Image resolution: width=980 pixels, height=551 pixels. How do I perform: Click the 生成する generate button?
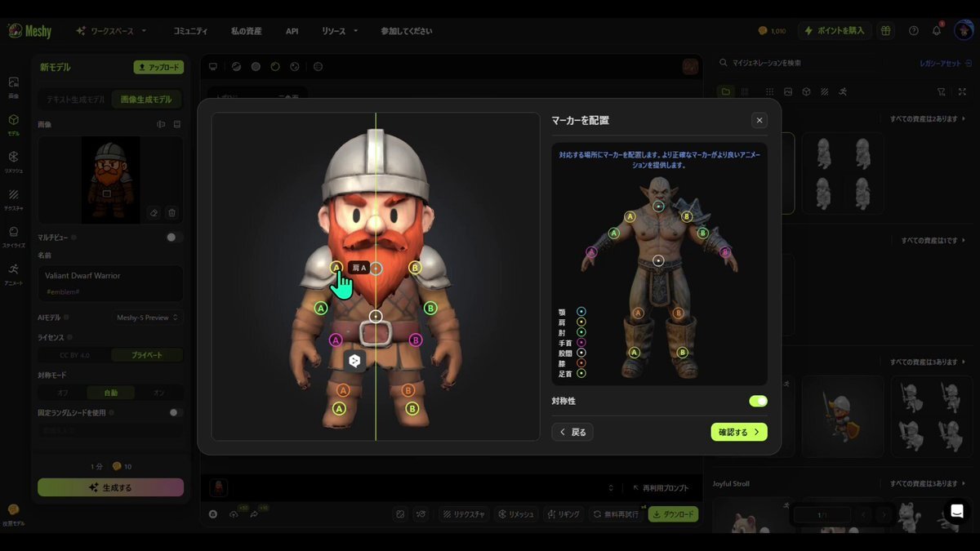click(x=110, y=487)
